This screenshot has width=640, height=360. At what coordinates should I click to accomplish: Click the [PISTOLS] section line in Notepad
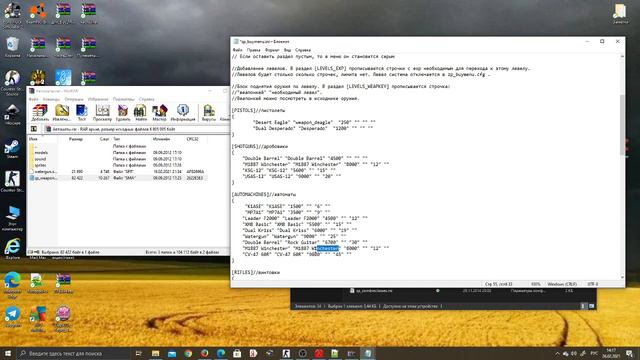coord(258,110)
